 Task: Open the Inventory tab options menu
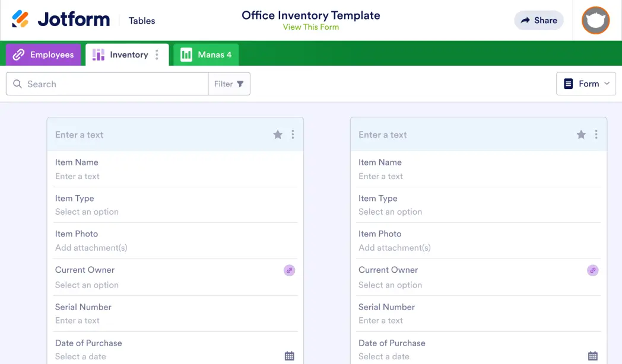156,54
